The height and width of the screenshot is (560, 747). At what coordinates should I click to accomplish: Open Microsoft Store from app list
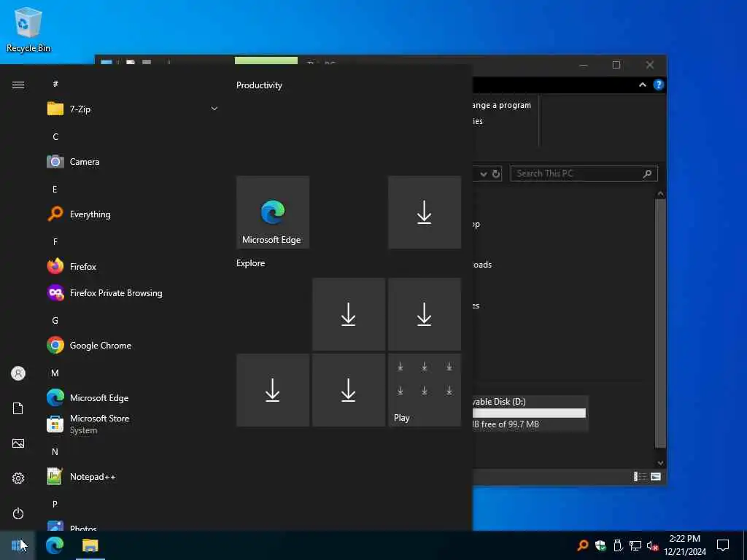pyautogui.click(x=133, y=424)
